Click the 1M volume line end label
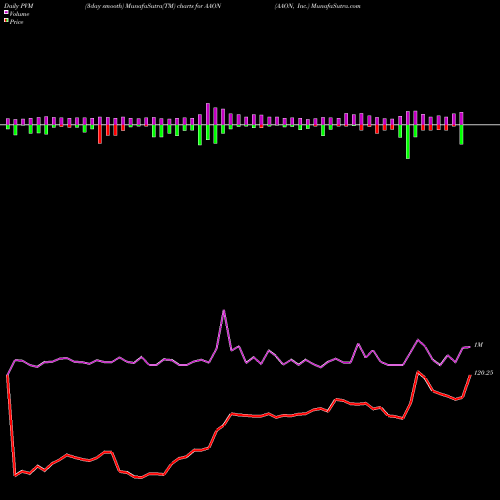 tap(478, 345)
